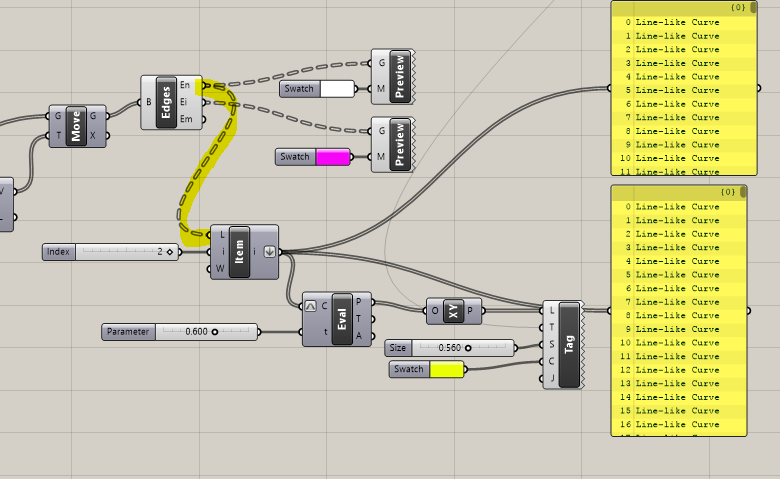Viewport: 780px width, 479px height.
Task: Click the Index slider grip
Action: coord(170,252)
